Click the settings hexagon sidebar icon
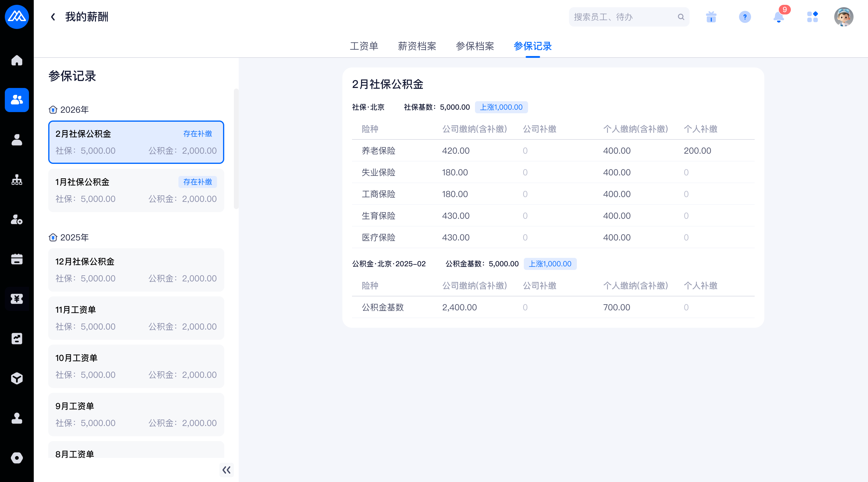Viewport: 868px width, 482px height. coord(17,458)
